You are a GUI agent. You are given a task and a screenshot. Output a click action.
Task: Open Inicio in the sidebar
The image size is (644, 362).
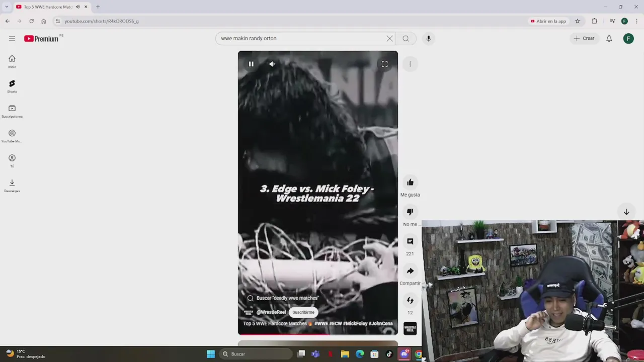click(12, 61)
